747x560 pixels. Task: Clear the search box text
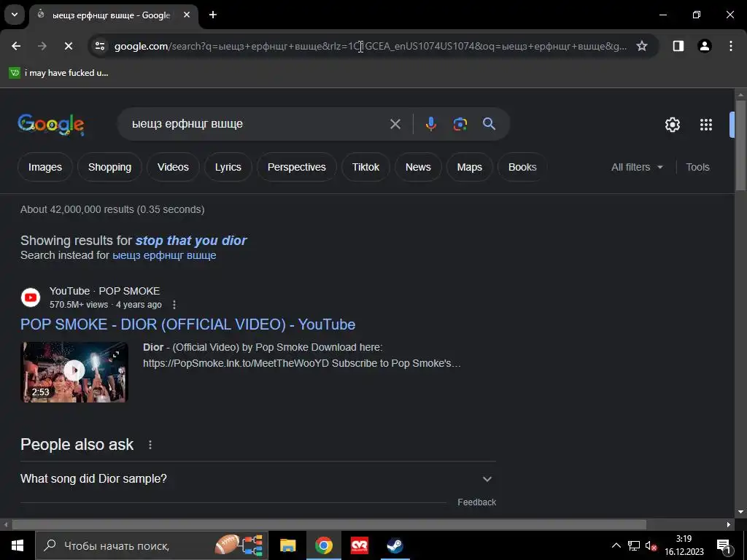point(395,124)
